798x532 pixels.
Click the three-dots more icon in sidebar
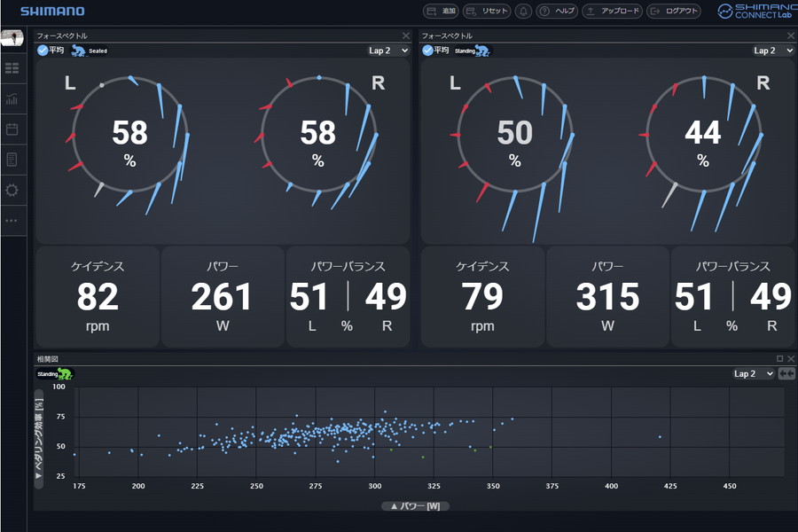(x=12, y=221)
